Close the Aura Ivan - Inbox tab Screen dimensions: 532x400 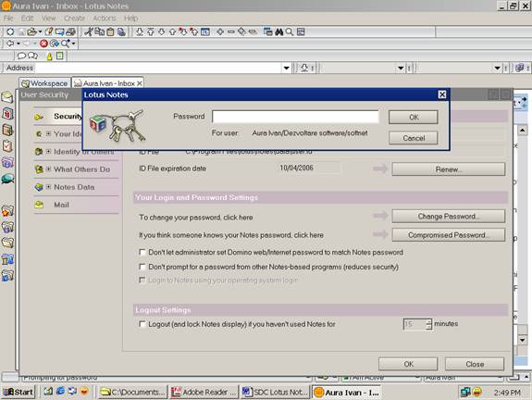click(140, 83)
